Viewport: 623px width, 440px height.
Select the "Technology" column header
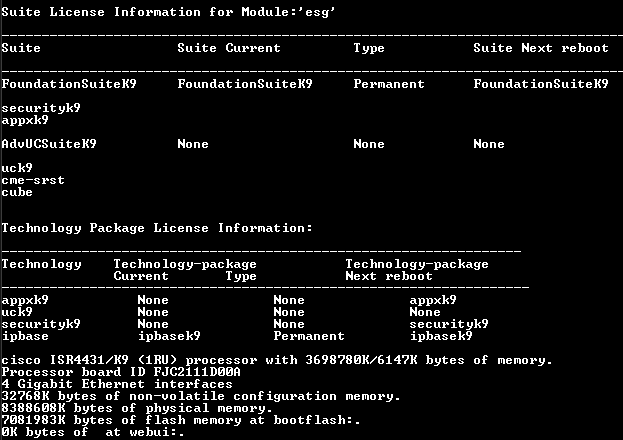(x=41, y=264)
